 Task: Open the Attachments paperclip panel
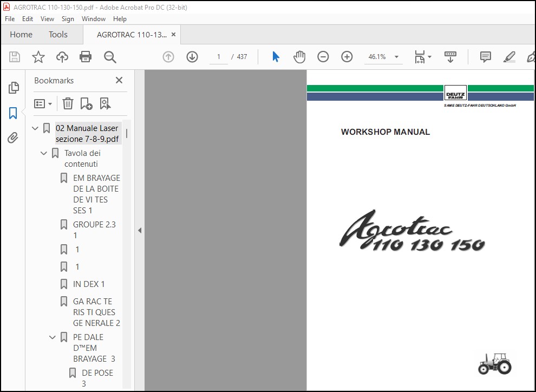coord(13,138)
